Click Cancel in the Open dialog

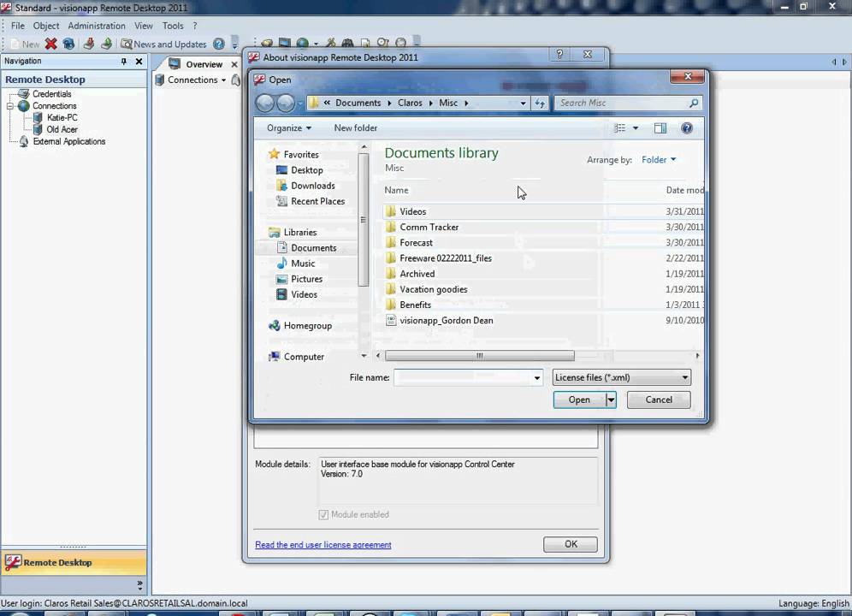pos(659,400)
